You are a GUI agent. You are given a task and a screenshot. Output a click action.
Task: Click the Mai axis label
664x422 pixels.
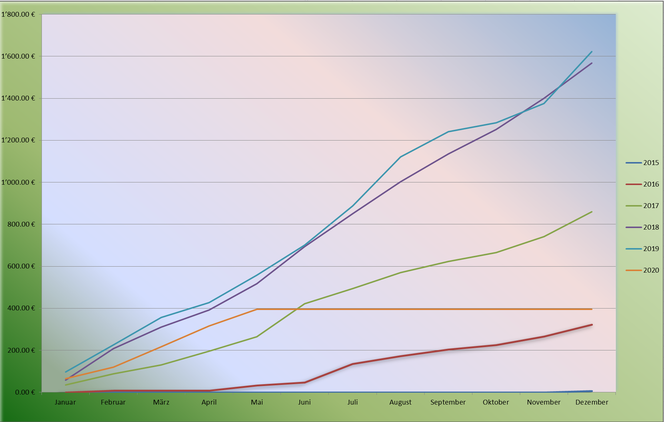click(257, 402)
